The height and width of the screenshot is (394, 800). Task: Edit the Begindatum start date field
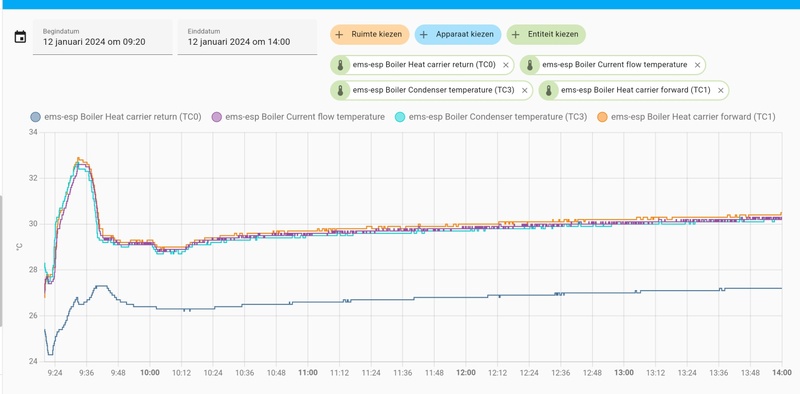(x=103, y=37)
